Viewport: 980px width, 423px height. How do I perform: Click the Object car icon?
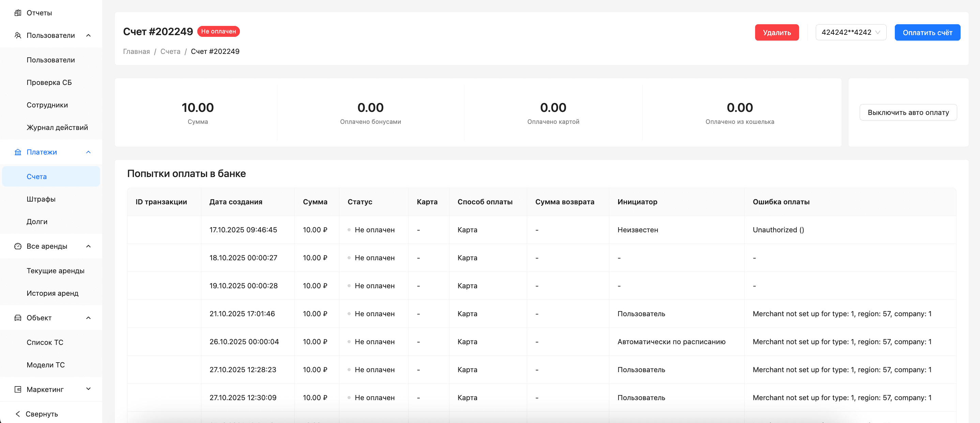point(17,318)
